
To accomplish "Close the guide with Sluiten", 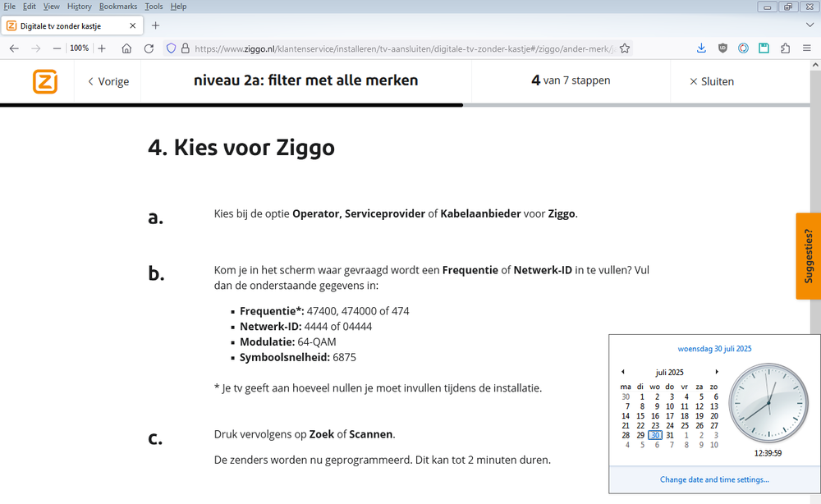I will click(x=712, y=81).
